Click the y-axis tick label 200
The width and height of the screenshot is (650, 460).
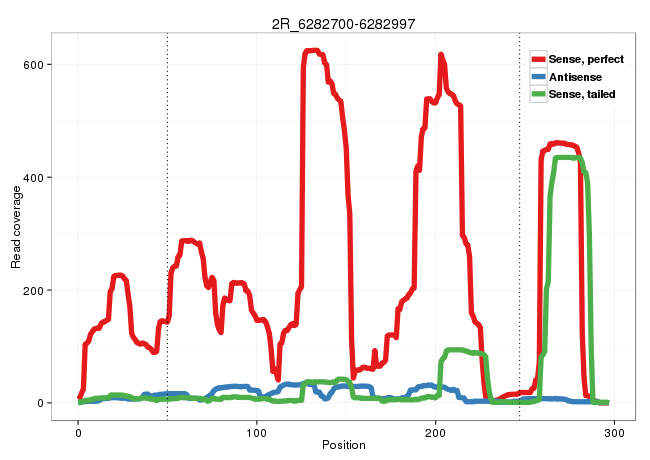pos(38,290)
